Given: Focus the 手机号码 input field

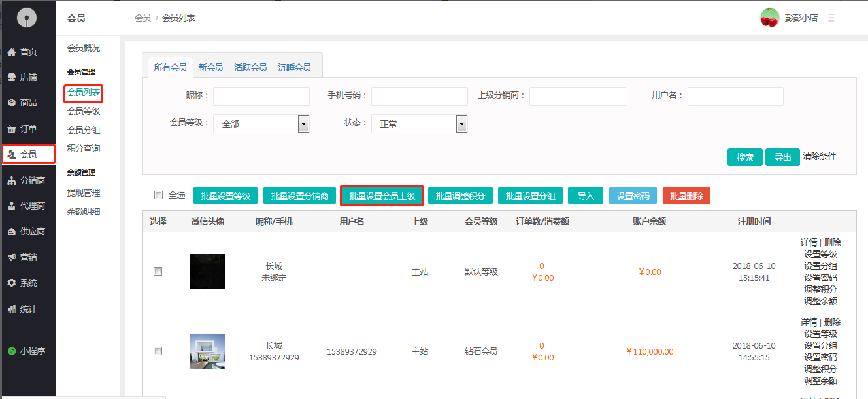Looking at the screenshot, I should coord(419,96).
